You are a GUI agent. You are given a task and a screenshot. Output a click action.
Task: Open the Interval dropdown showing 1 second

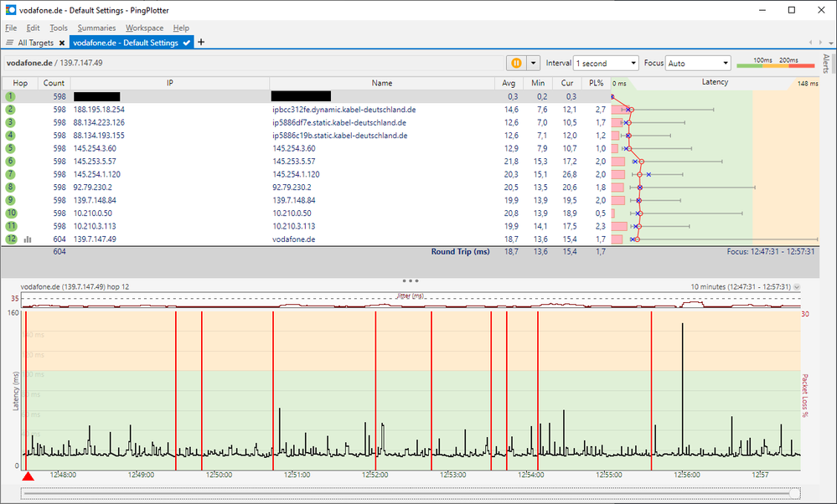[605, 63]
